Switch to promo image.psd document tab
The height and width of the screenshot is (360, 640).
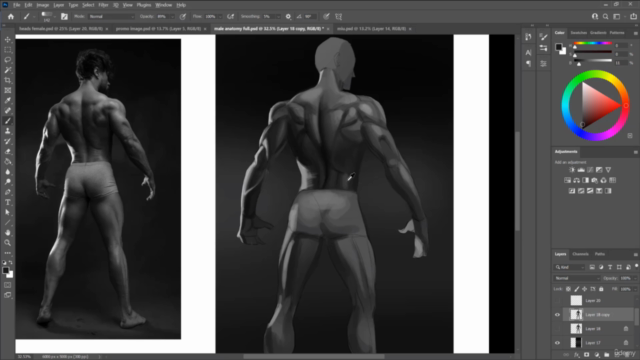[158, 29]
